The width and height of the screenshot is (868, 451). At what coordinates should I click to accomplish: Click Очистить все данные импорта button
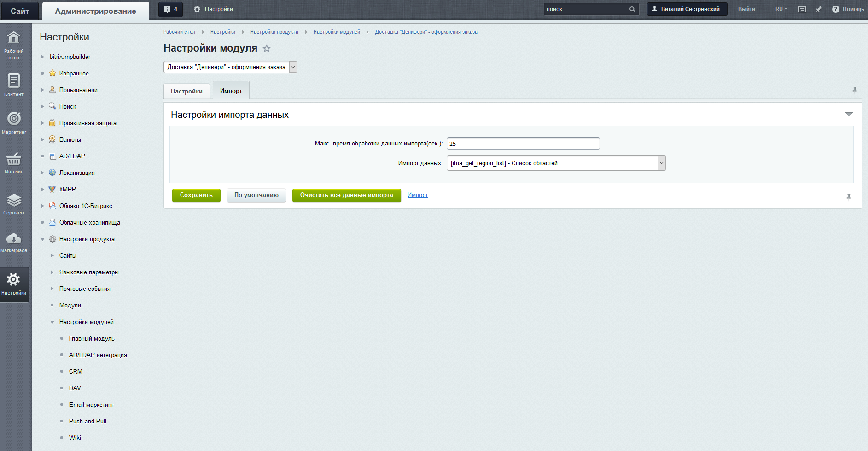pyautogui.click(x=346, y=195)
